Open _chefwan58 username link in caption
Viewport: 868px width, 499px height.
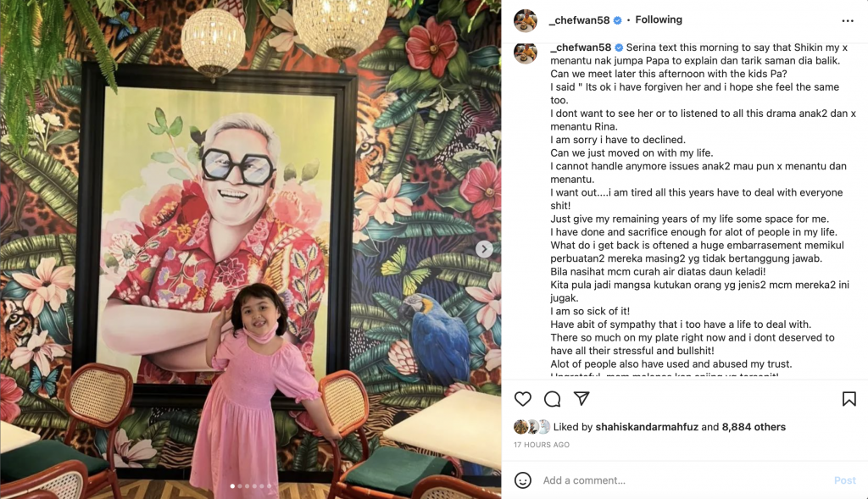580,47
